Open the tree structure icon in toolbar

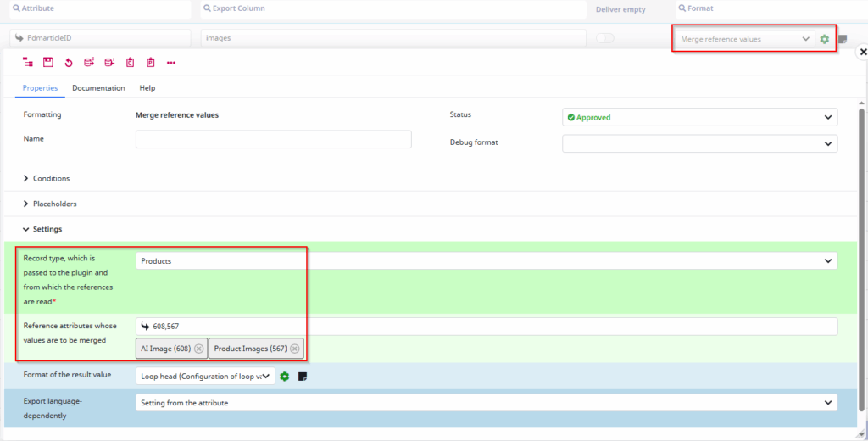[28, 63]
